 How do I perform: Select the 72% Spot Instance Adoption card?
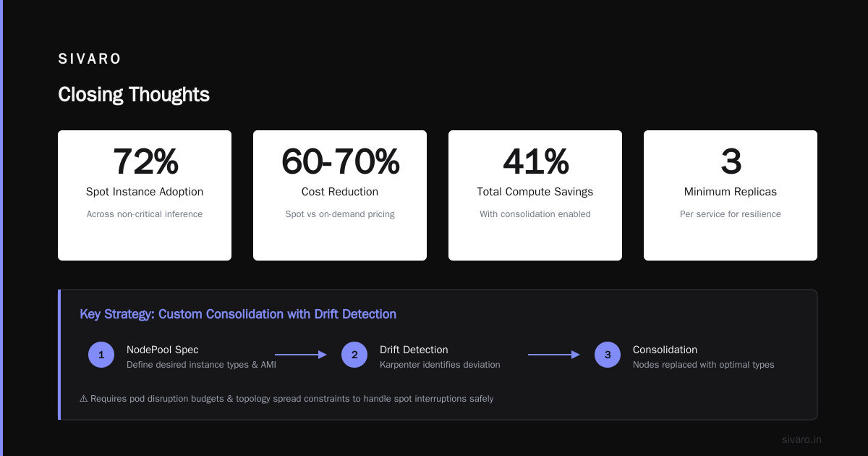coord(145,195)
